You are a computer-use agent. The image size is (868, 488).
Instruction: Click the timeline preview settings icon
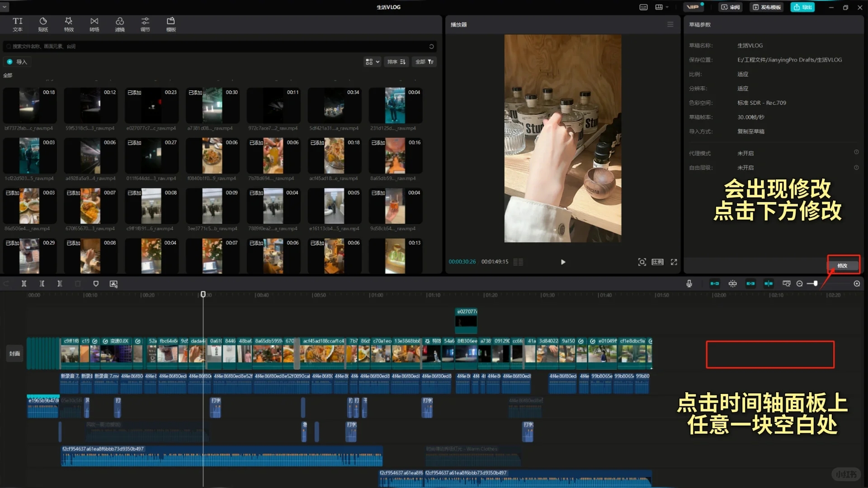click(787, 284)
